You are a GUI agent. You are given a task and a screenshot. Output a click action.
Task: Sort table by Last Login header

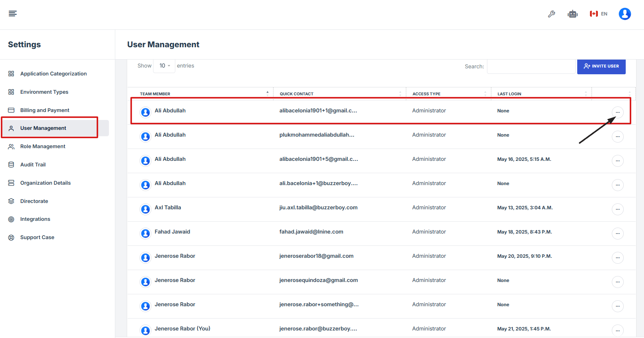click(x=541, y=94)
